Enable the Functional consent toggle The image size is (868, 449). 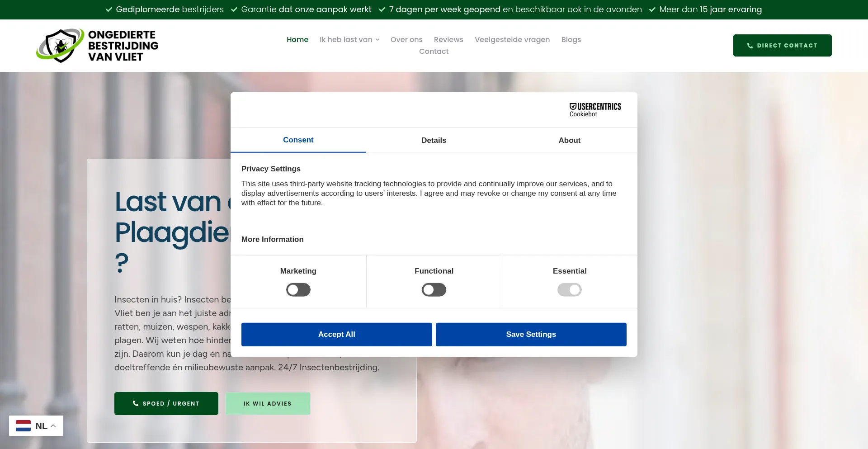(434, 289)
